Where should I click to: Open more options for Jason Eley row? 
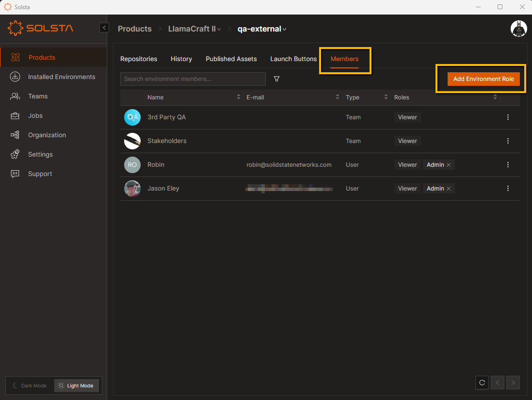coord(508,188)
